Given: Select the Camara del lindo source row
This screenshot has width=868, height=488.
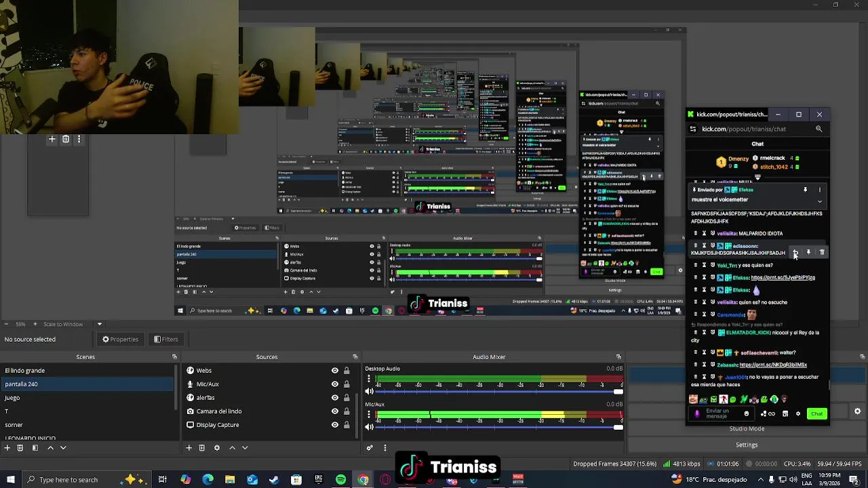Looking at the screenshot, I should (269, 411).
